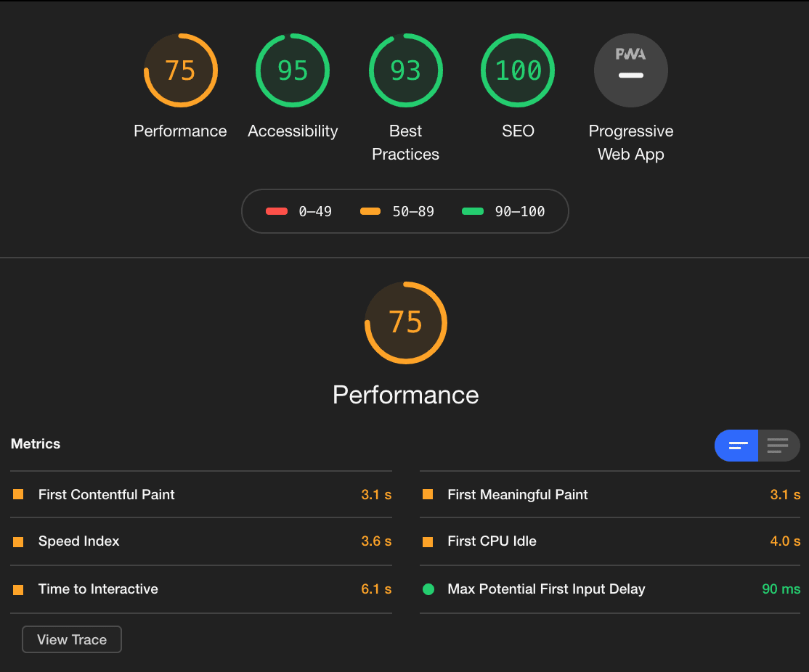Screen dimensions: 809x672
Task: Click the red 0–49 legend swatch
Action: coord(277,212)
